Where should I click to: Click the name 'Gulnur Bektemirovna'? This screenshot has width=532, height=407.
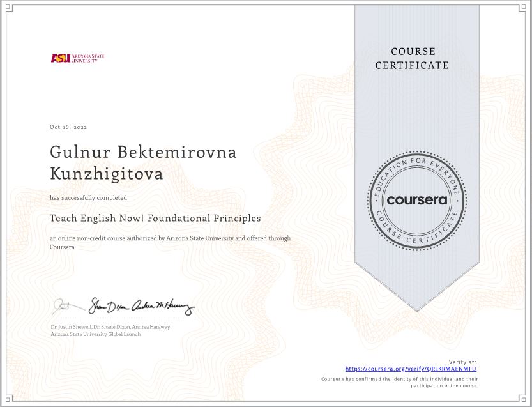(x=143, y=151)
